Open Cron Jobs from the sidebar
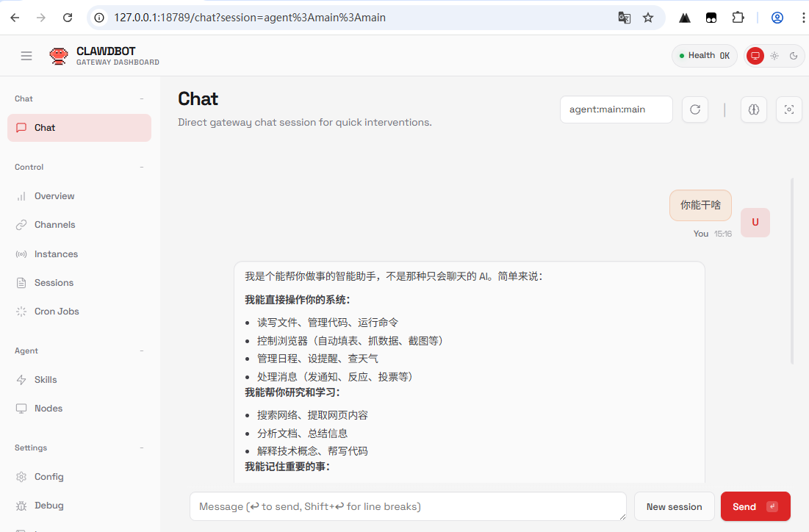The width and height of the screenshot is (809, 532). [57, 312]
